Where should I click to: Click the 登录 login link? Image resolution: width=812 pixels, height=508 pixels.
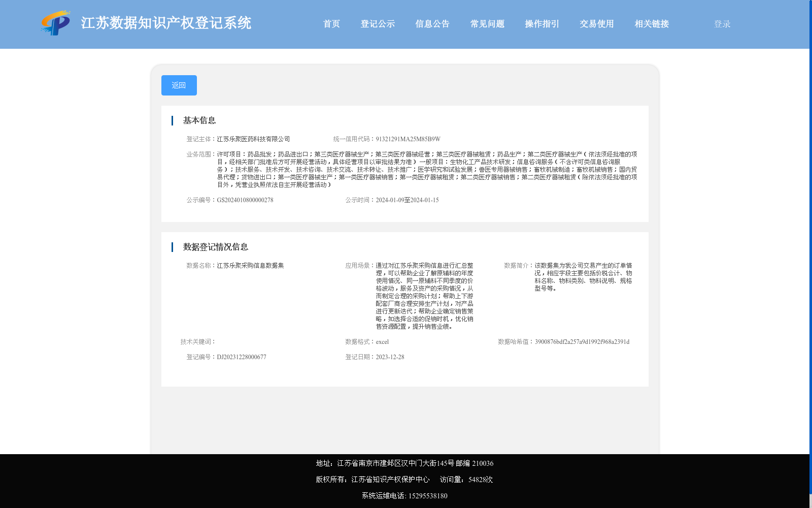(x=722, y=24)
